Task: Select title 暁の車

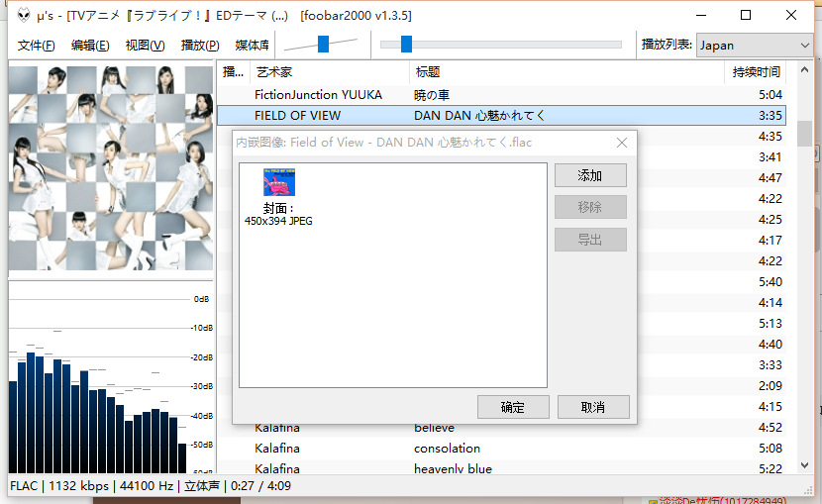Action: coord(432,95)
